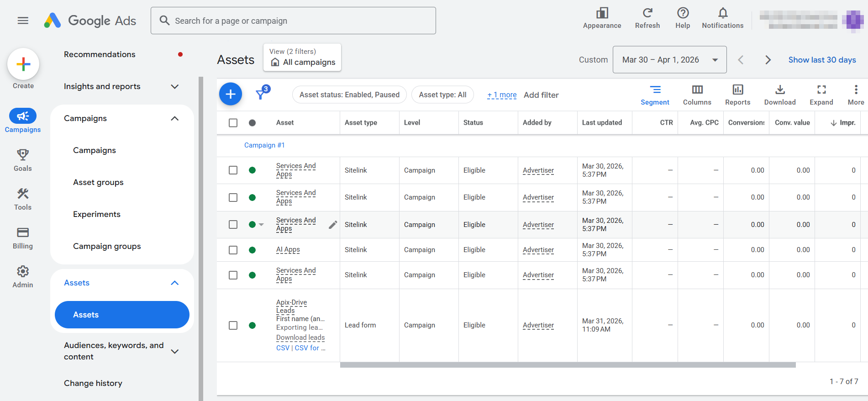
Task: Click Advertiser in Lead form row
Action: 538,325
